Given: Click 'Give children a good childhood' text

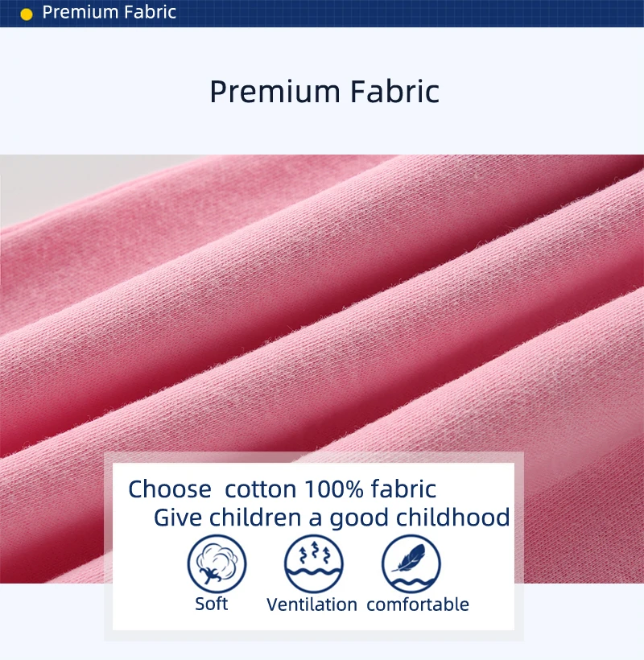Looking at the screenshot, I should 332,518.
